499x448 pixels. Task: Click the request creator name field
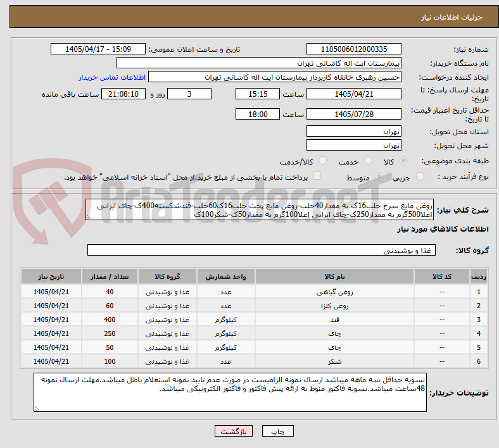[275, 77]
